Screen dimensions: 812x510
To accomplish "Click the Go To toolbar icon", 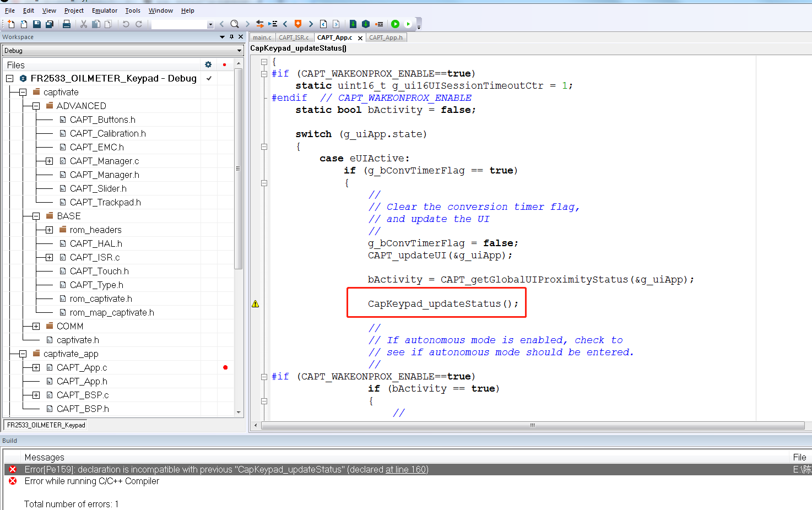I will click(273, 24).
